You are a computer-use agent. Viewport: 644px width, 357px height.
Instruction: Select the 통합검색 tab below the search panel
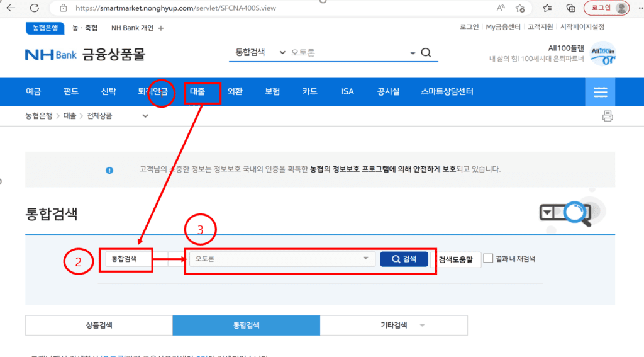[x=247, y=326]
